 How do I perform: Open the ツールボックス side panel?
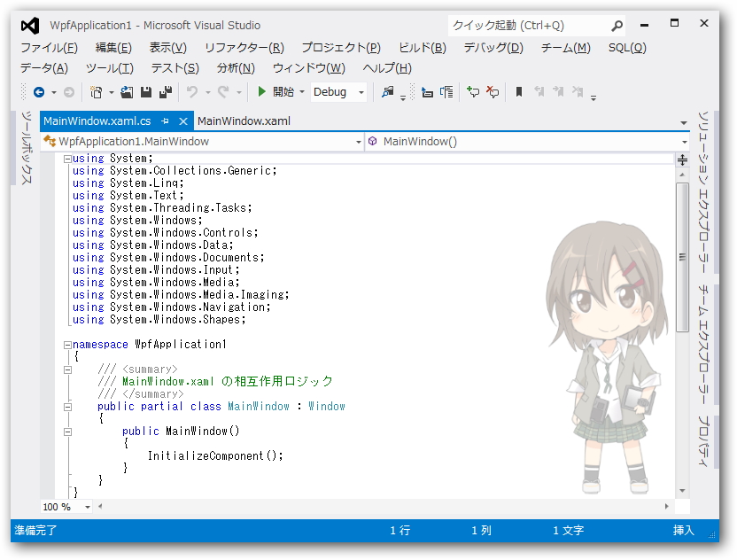click(27, 148)
